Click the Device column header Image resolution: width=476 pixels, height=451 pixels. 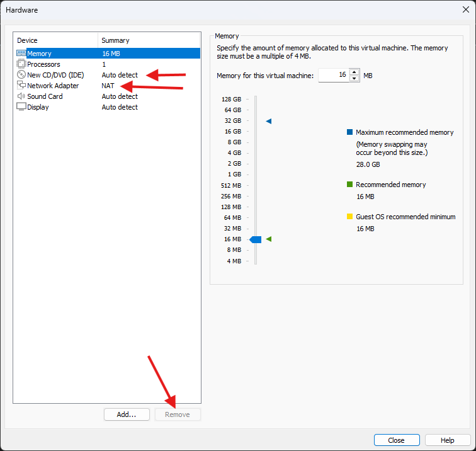click(55, 40)
